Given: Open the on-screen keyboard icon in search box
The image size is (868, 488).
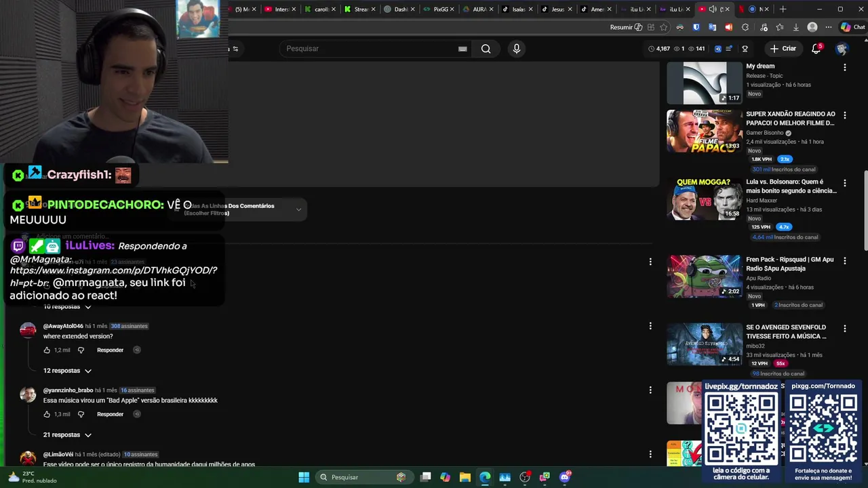Looking at the screenshot, I should 462,49.
